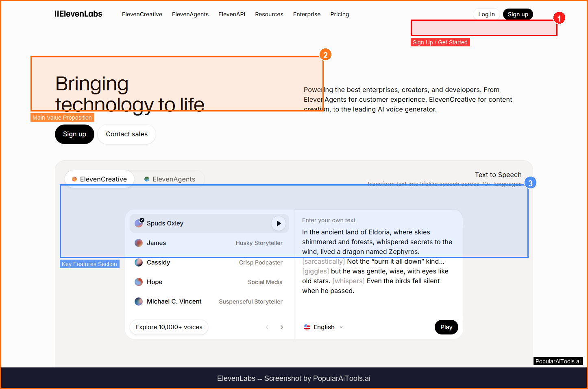Viewport: 588px width, 389px height.
Task: Click the Log in button
Action: click(x=486, y=14)
